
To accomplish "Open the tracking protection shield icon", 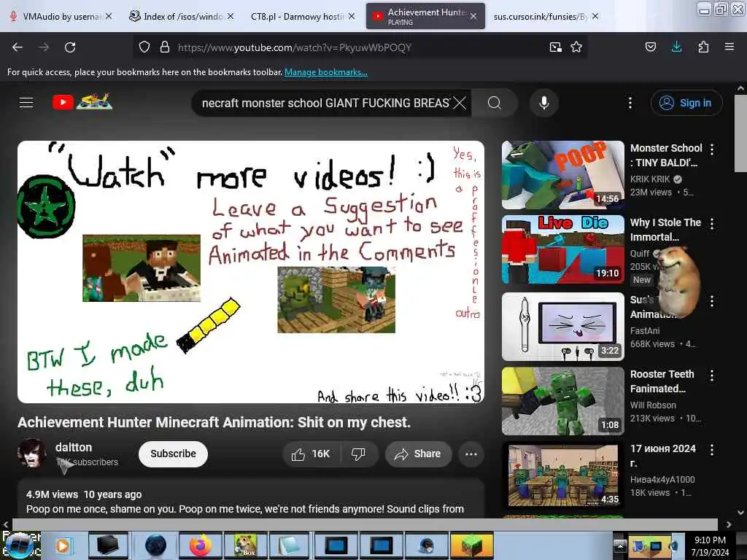I will 144,47.
